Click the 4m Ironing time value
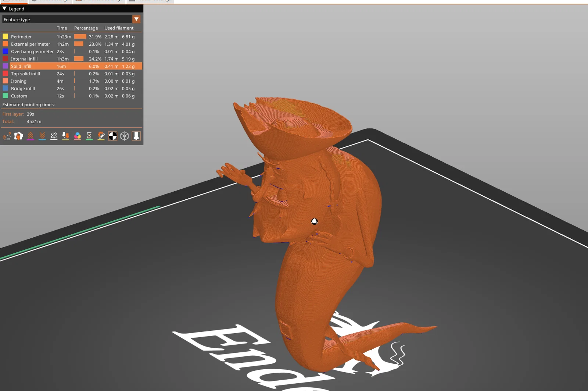 point(60,81)
